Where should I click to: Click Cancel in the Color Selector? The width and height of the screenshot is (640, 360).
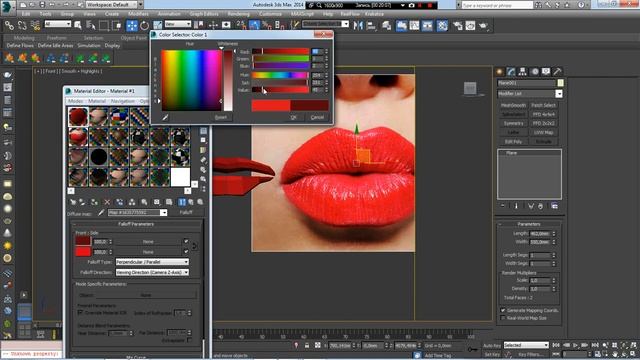317,117
